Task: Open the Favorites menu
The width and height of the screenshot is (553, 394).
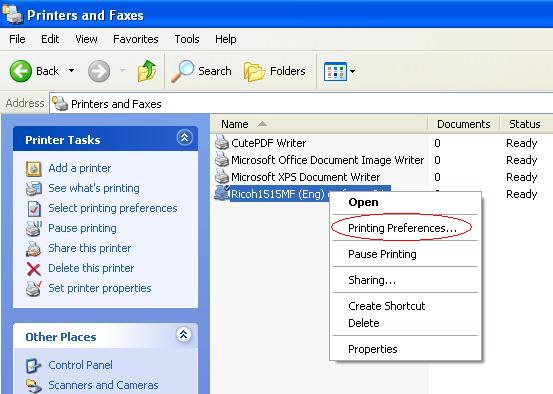Action: (136, 39)
